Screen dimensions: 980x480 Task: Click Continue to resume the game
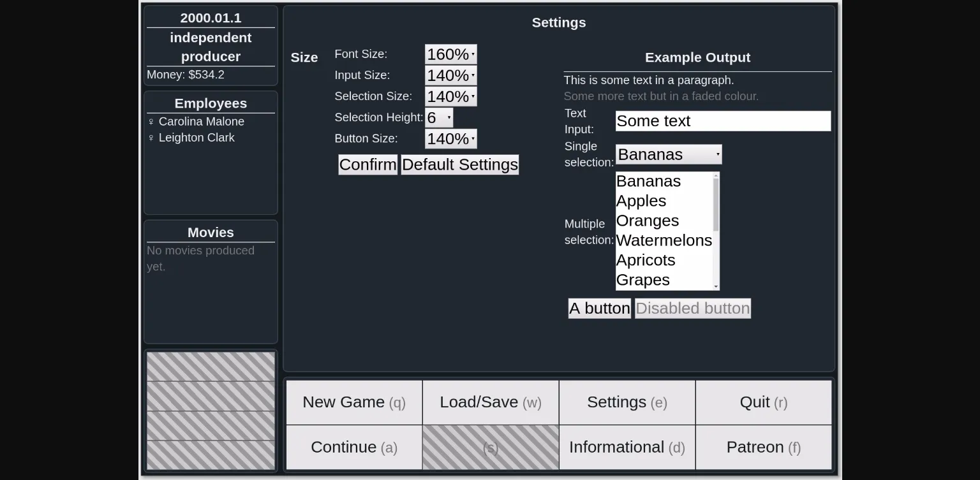tap(353, 447)
